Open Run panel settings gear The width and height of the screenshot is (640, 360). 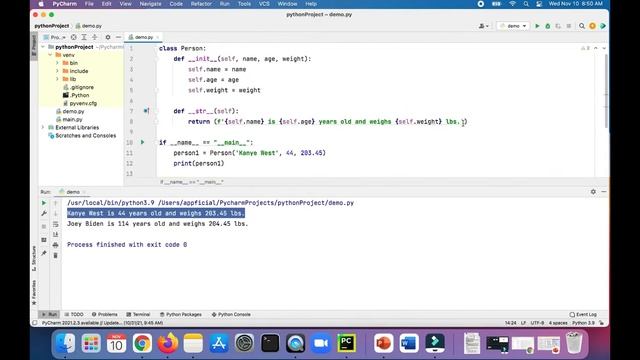coord(593,191)
